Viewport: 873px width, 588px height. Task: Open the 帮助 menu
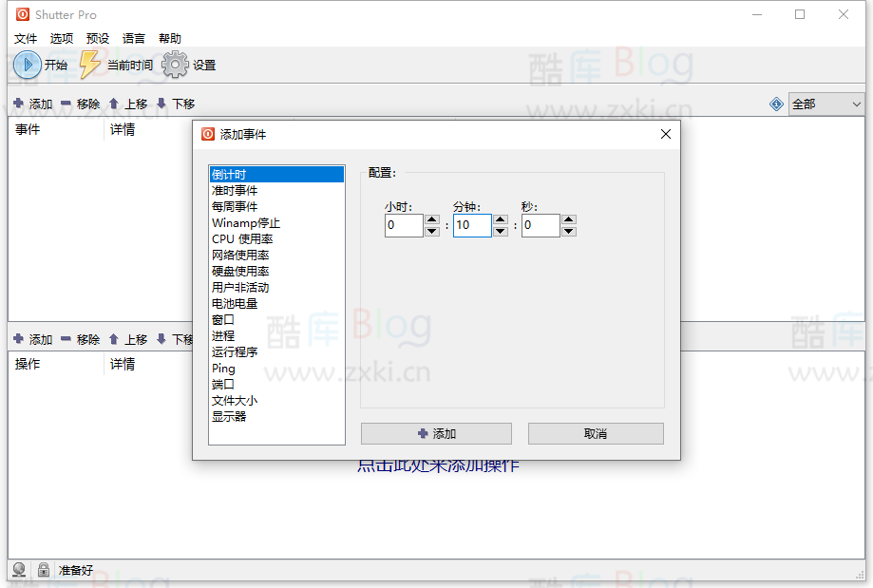[169, 38]
